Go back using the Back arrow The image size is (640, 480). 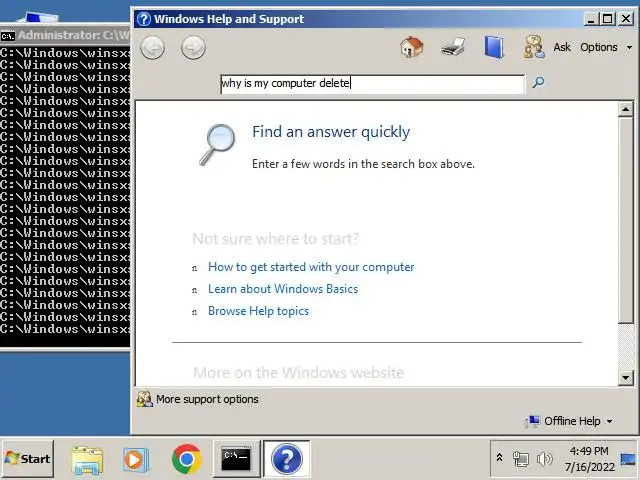tap(152, 47)
